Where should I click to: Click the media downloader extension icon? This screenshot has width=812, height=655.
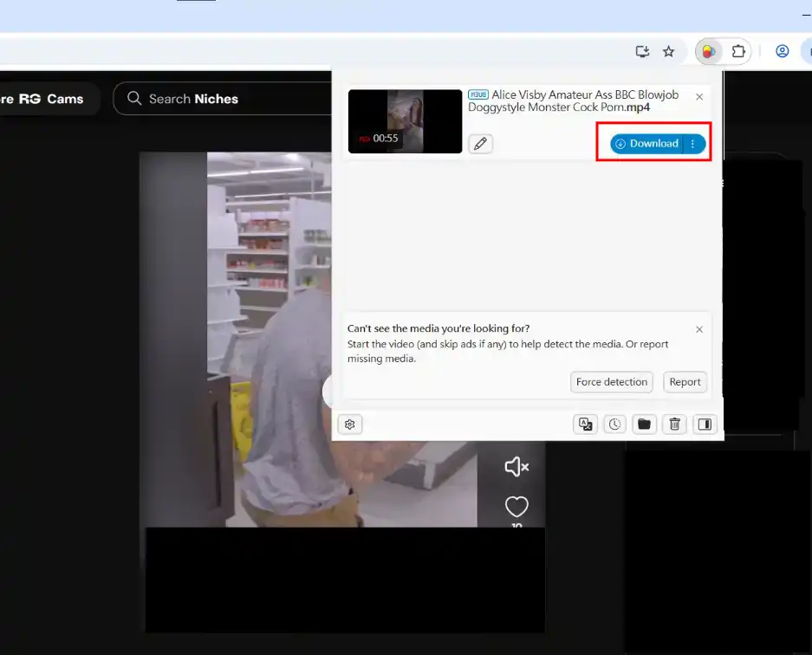(x=708, y=51)
